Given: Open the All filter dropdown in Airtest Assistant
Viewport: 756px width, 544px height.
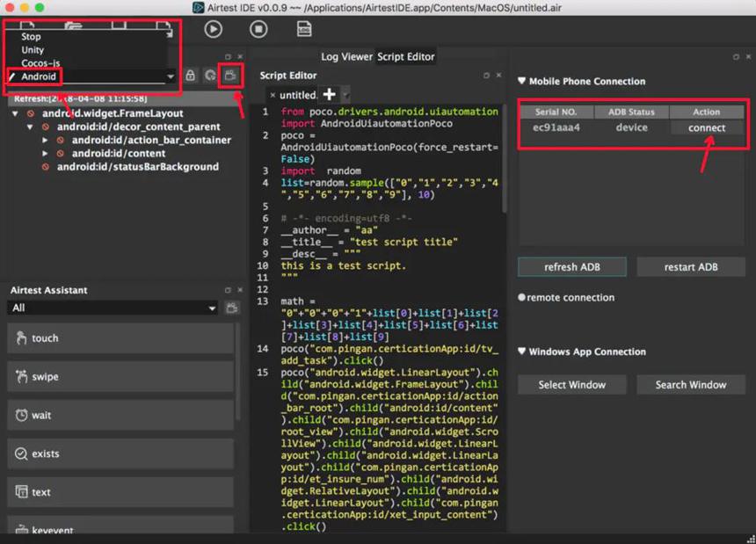Looking at the screenshot, I should [x=112, y=308].
